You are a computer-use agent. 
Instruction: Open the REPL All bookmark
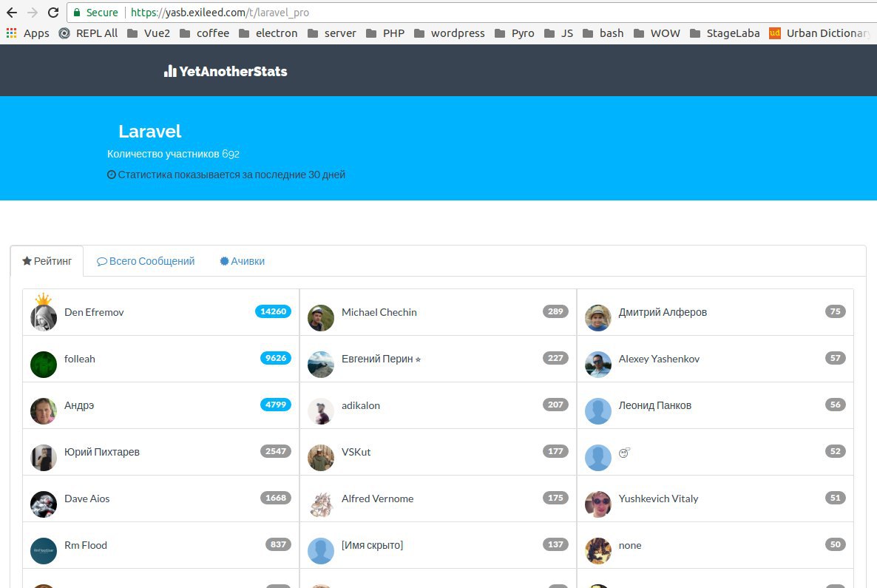click(89, 33)
